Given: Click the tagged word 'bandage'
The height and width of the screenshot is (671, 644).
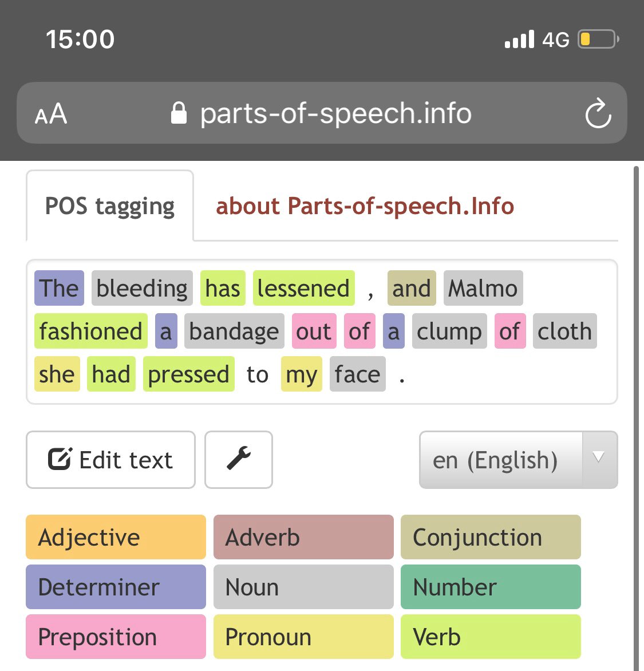Looking at the screenshot, I should pos(234,331).
